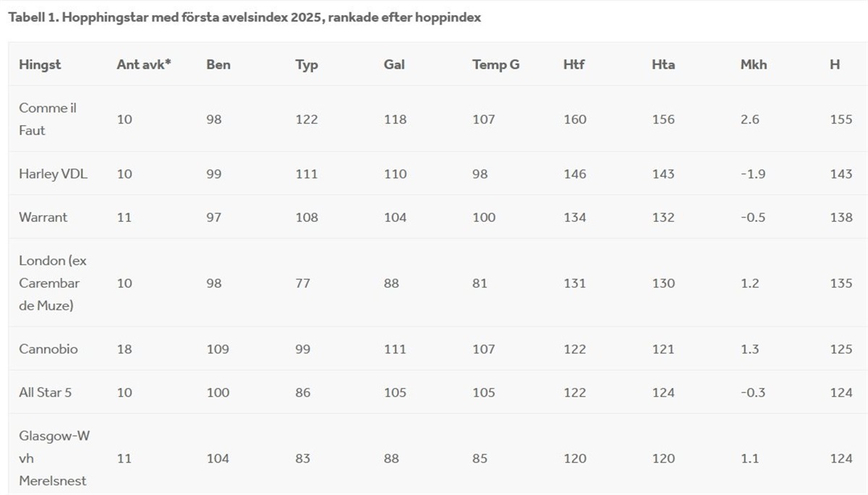Click the Mkh column header
This screenshot has height=495, width=868.
tap(753, 64)
